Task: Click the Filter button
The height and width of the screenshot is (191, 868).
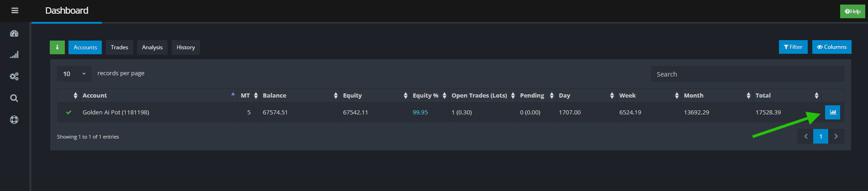Action: pyautogui.click(x=793, y=47)
